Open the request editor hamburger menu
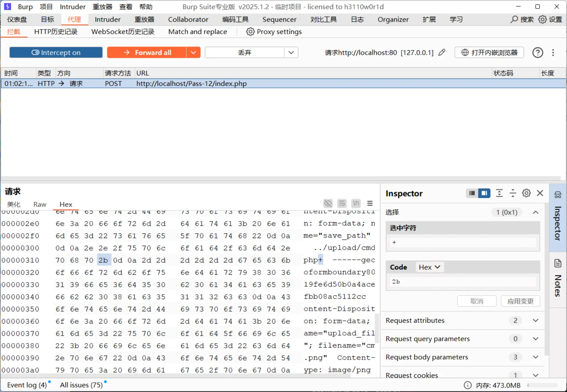Viewport: 567px width, 392px height. click(x=370, y=203)
